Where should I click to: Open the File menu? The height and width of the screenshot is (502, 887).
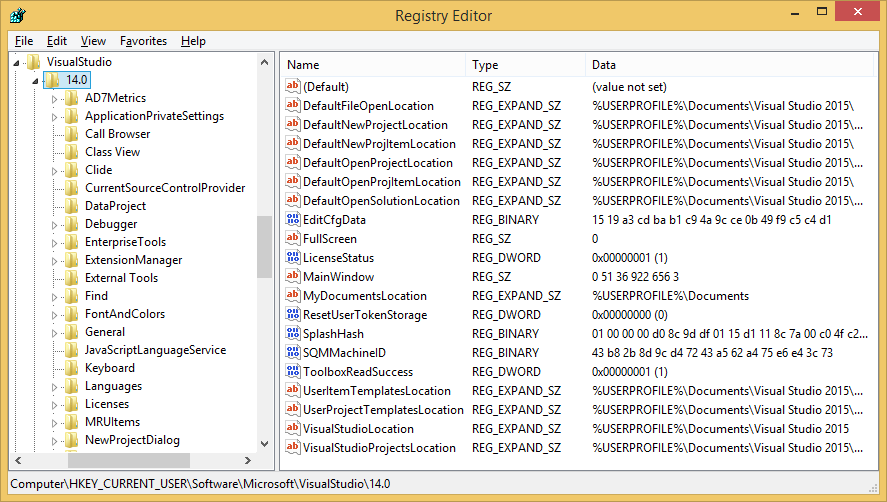[x=24, y=41]
